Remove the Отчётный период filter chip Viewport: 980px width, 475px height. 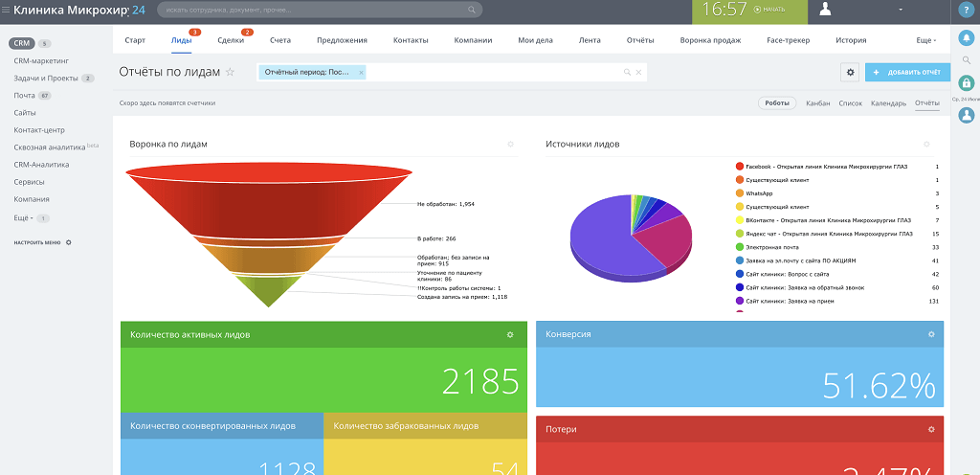[361, 73]
